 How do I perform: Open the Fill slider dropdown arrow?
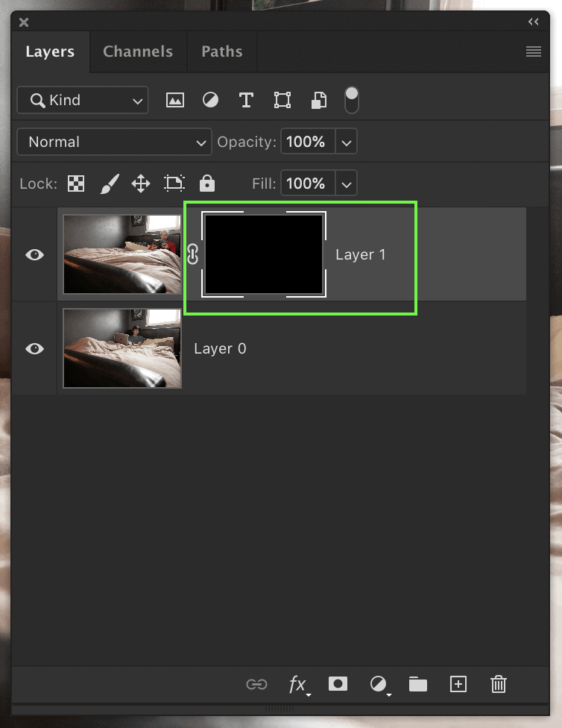(x=346, y=183)
